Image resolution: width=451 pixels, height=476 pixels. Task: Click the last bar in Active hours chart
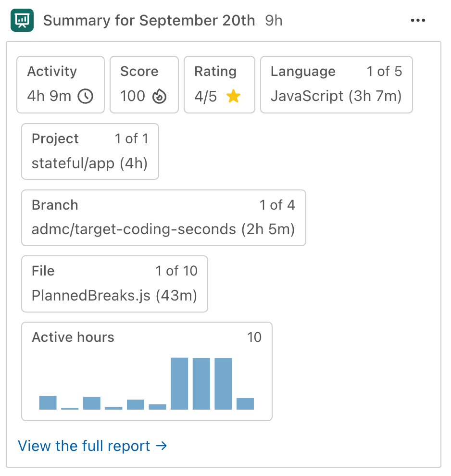[x=245, y=403]
